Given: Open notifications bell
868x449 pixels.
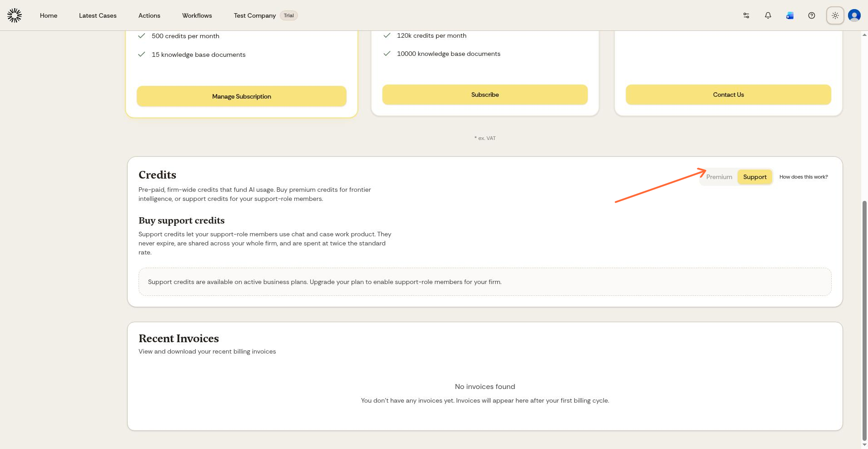Looking at the screenshot, I should coord(768,15).
